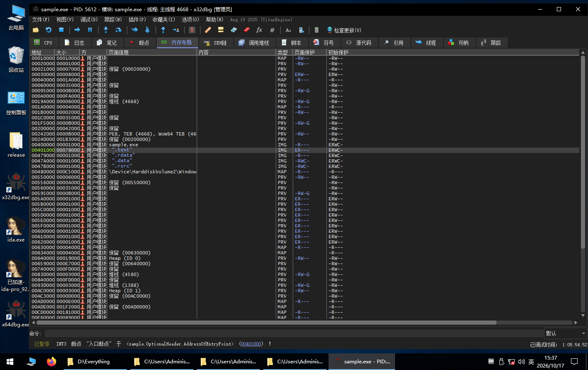Click the patches bandage icon
The image size is (588, 370).
208,30
